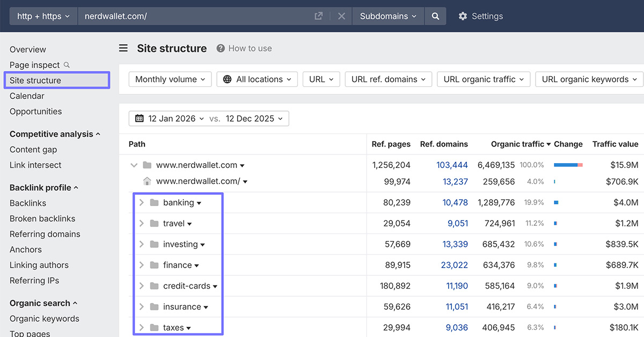Open URL in new tab icon
The height and width of the screenshot is (337, 644).
[318, 16]
